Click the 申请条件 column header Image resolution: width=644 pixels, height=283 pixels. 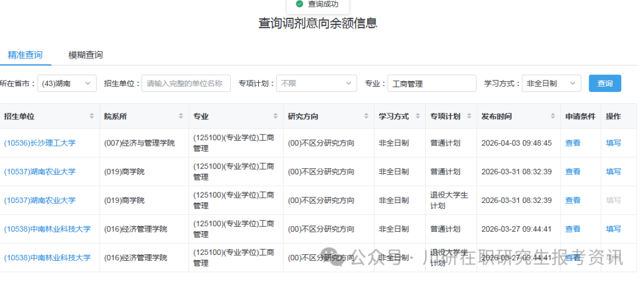coord(580,116)
